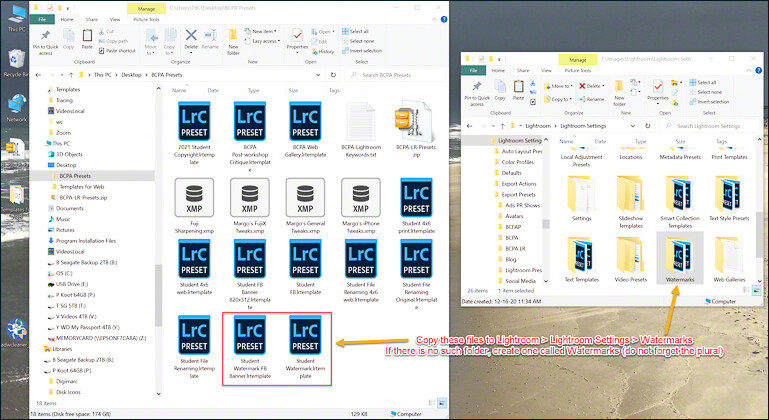Click Rename in Lightroom Settings ribbon
The width and height of the screenshot is (769, 420).
[591, 99]
